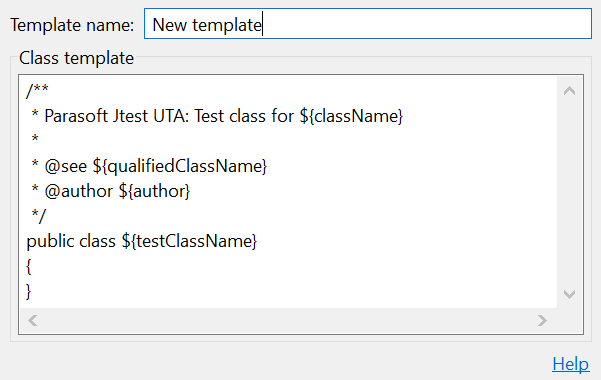Viewport: 601px width, 380px height.
Task: Click the horizontal scrollbar track in editor
Action: point(287,320)
